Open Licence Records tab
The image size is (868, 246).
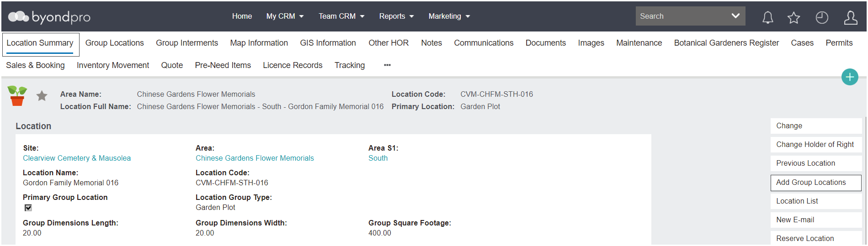(x=293, y=65)
